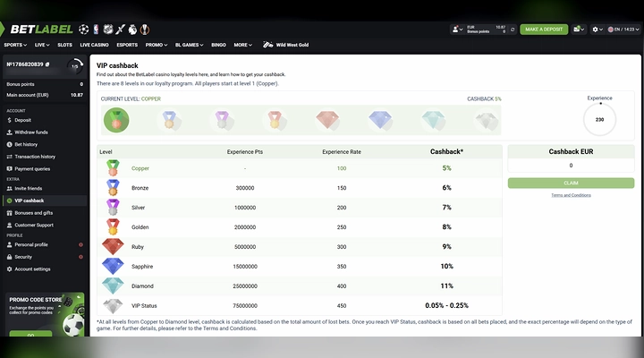Expand the Sports menu

pos(15,45)
